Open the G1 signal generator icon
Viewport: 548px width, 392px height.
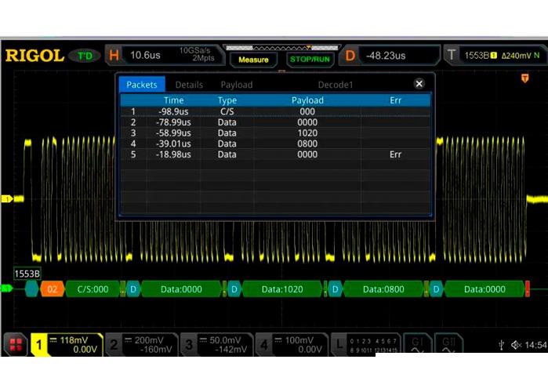point(416,344)
